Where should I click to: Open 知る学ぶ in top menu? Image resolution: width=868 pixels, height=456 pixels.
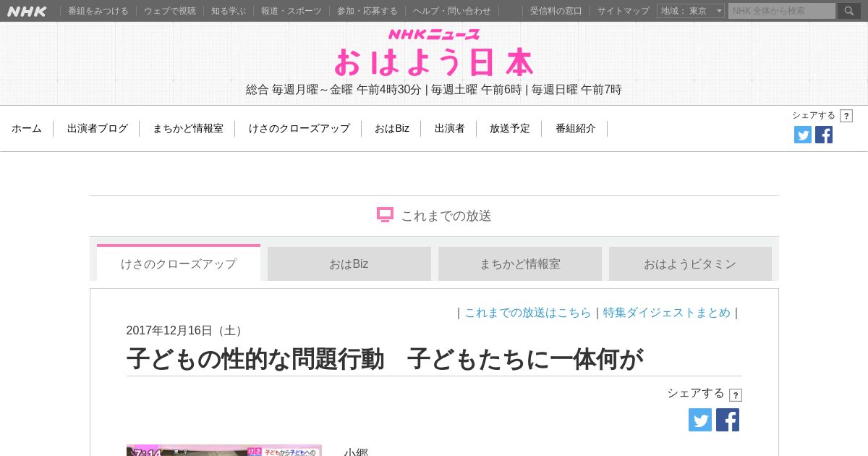coord(229,11)
